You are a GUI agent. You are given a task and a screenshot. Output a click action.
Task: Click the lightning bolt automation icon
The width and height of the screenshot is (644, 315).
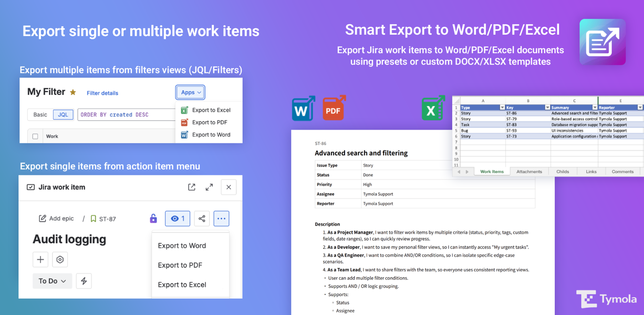[x=84, y=281]
